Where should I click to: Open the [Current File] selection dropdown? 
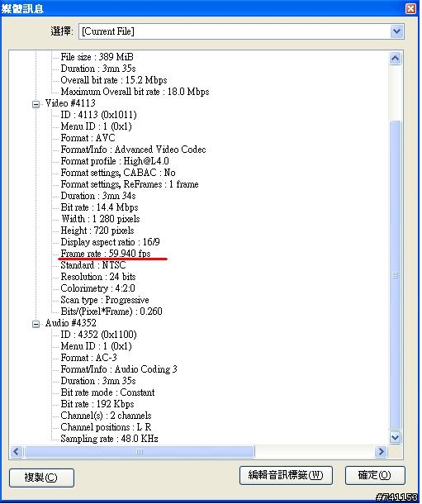click(x=396, y=31)
